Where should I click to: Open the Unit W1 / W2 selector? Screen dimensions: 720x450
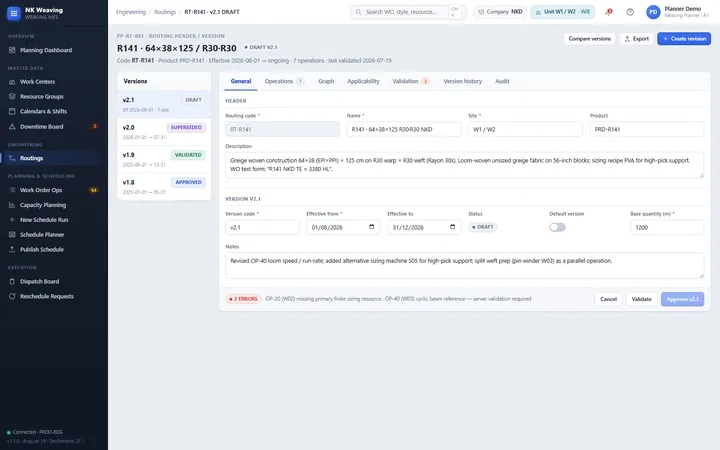click(x=562, y=12)
